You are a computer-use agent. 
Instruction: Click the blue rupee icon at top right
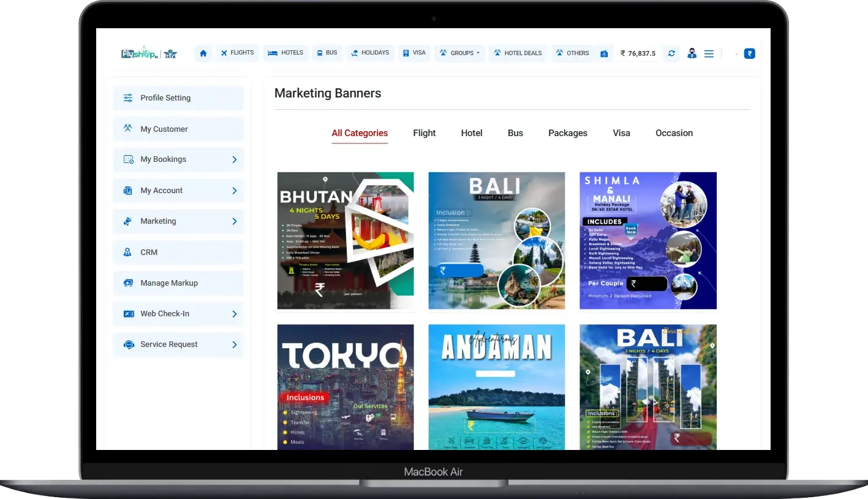tap(749, 53)
